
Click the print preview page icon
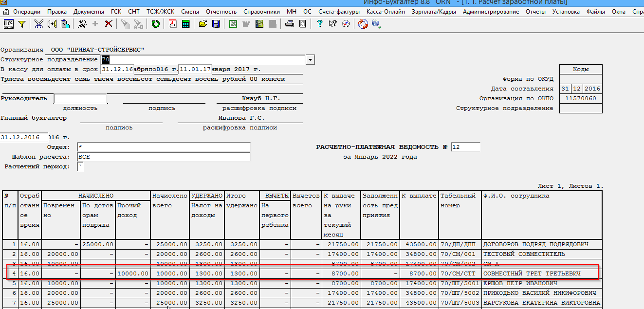point(302,23)
